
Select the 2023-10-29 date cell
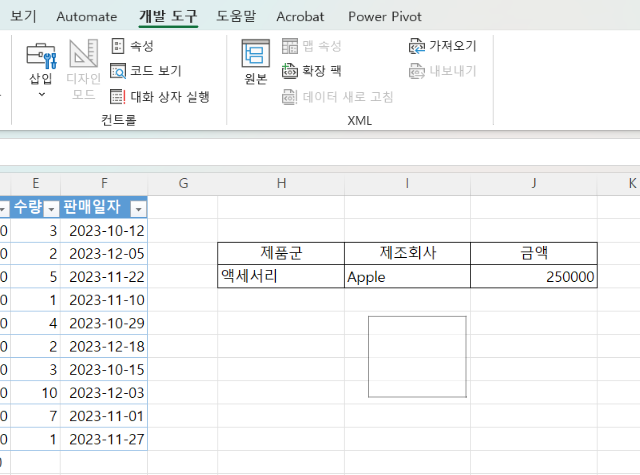tap(104, 324)
